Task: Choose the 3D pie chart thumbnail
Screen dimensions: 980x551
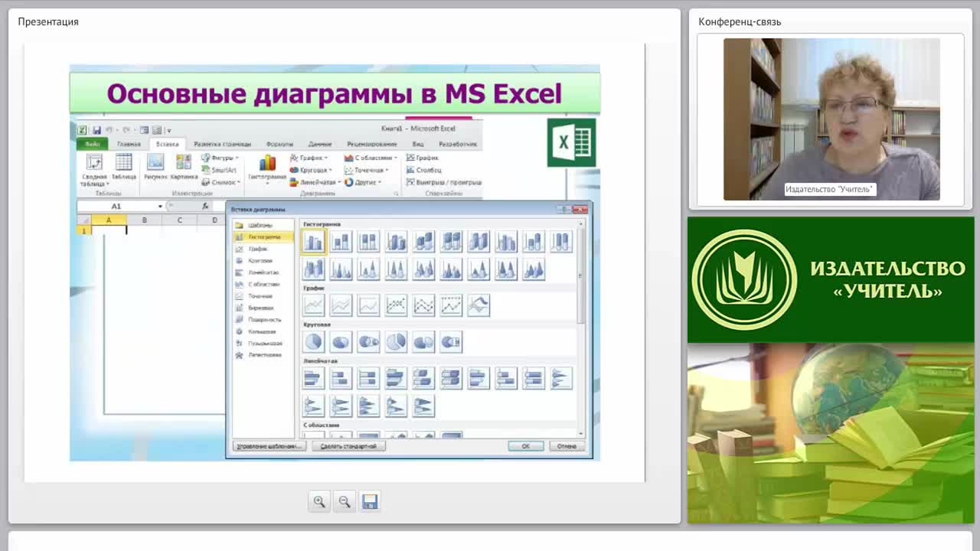Action: coord(341,342)
